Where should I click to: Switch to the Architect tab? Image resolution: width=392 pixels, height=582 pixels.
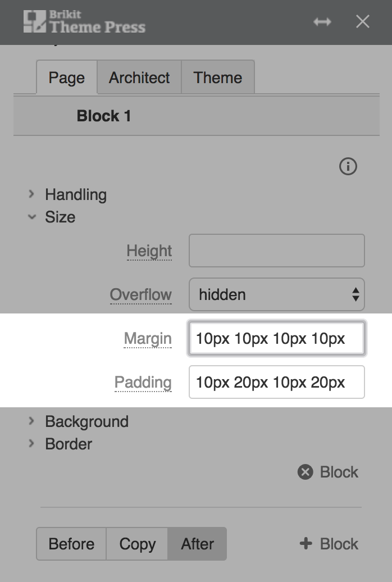click(x=139, y=78)
